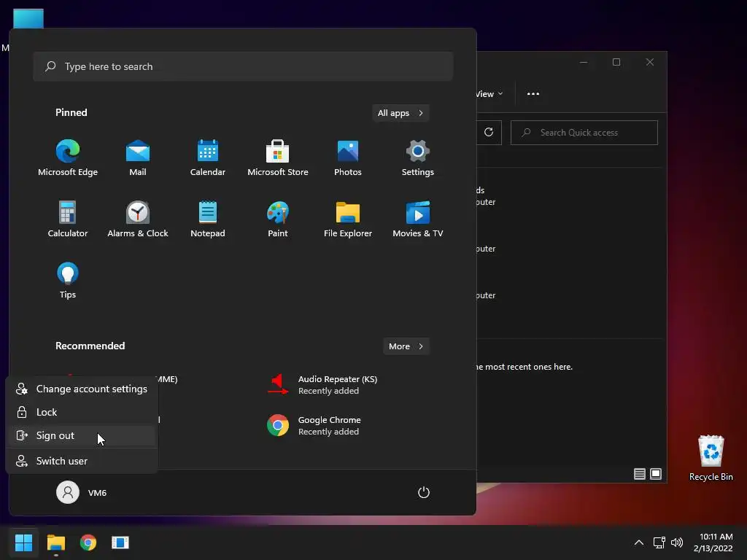Viewport: 747px width, 560px height.
Task: Open Audio Repeater (KS) recommended item
Action: click(322, 385)
